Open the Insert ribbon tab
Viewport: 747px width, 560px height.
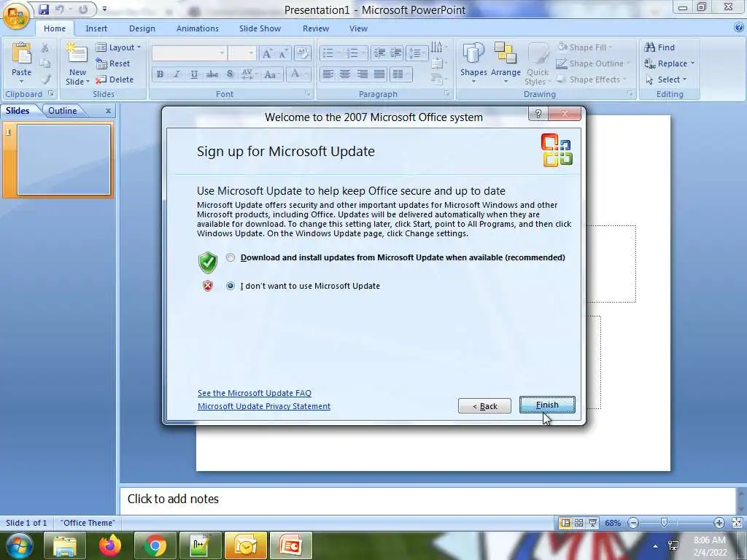[96, 28]
